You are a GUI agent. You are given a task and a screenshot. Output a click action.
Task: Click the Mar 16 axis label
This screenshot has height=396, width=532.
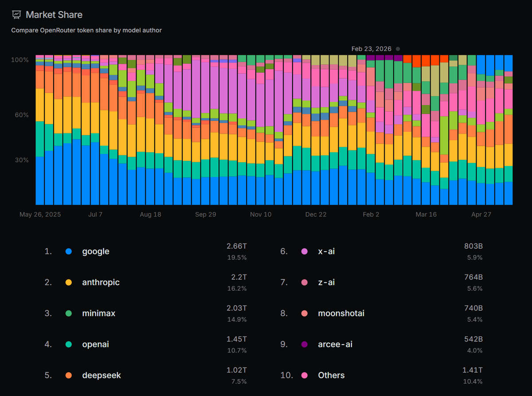click(x=426, y=214)
